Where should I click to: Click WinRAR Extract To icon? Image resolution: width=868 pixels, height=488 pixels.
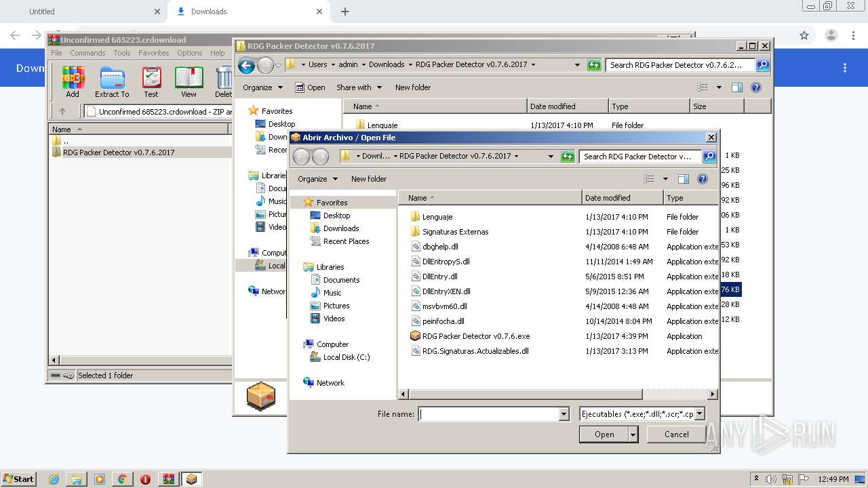[112, 82]
